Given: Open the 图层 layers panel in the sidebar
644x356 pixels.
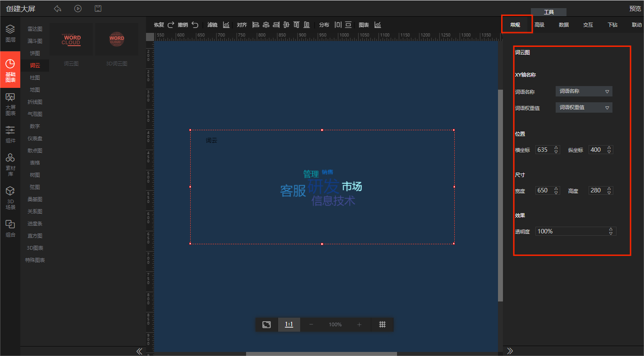Looking at the screenshot, I should click(x=10, y=33).
